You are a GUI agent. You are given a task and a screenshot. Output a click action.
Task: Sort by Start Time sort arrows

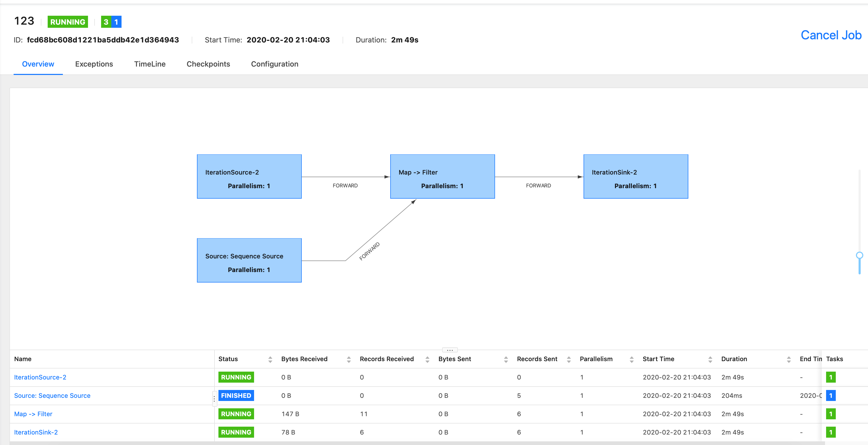[710, 359]
